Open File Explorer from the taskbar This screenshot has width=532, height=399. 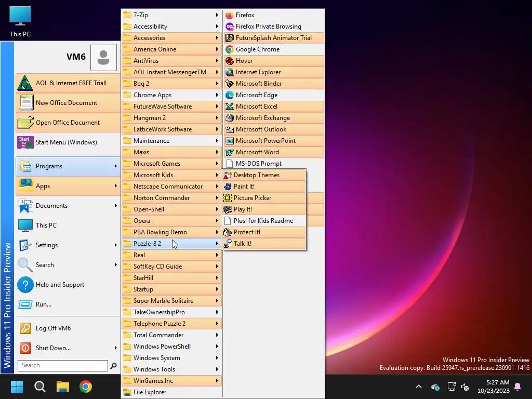tap(63, 387)
